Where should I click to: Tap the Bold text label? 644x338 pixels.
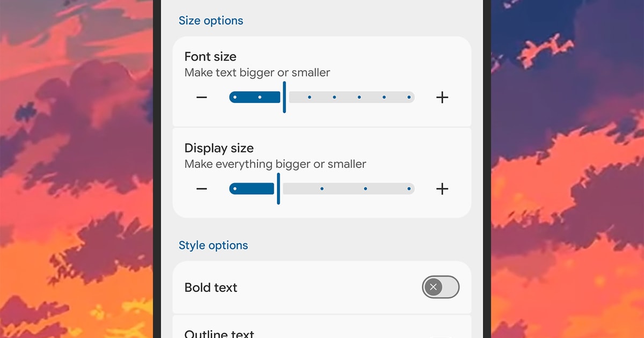pos(211,288)
